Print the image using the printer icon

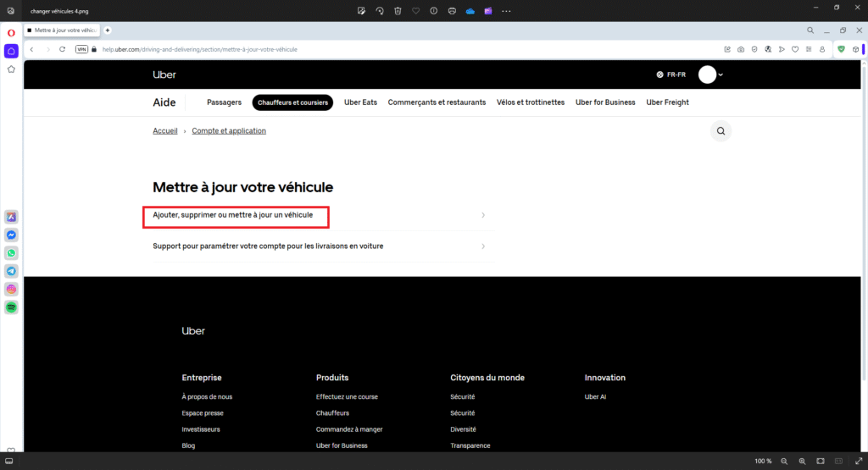click(x=452, y=11)
